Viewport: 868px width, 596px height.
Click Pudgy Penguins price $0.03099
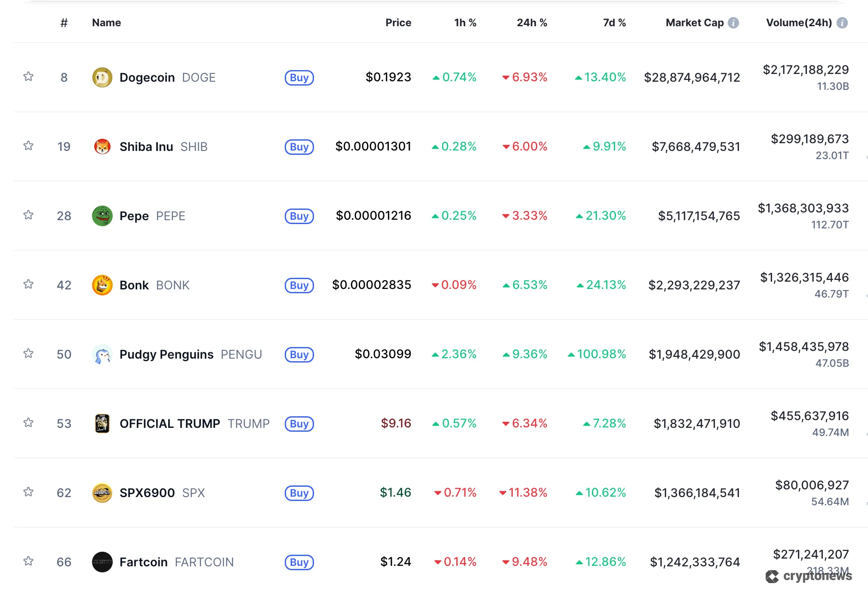coord(383,354)
